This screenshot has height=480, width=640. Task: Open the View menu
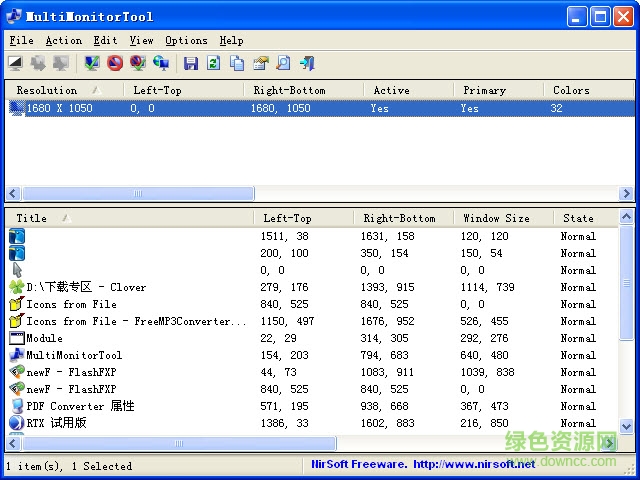(141, 40)
